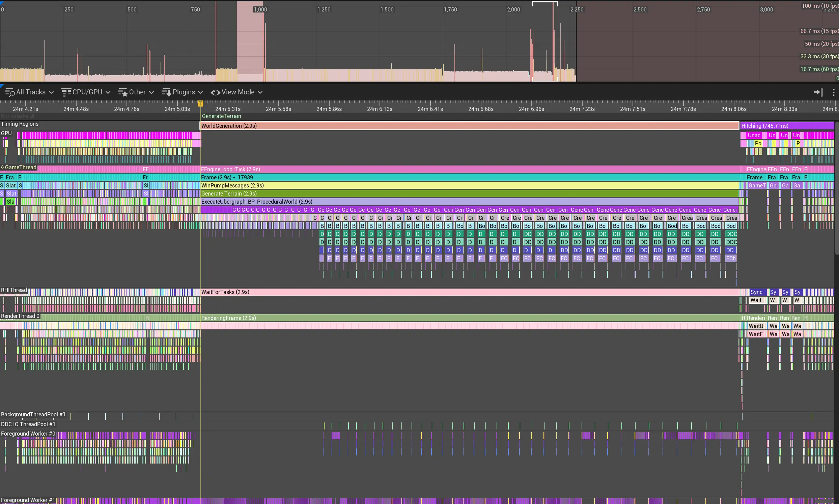Click the 24m 5.31s ruler label
Screen dimensions: 839x504
click(x=228, y=109)
